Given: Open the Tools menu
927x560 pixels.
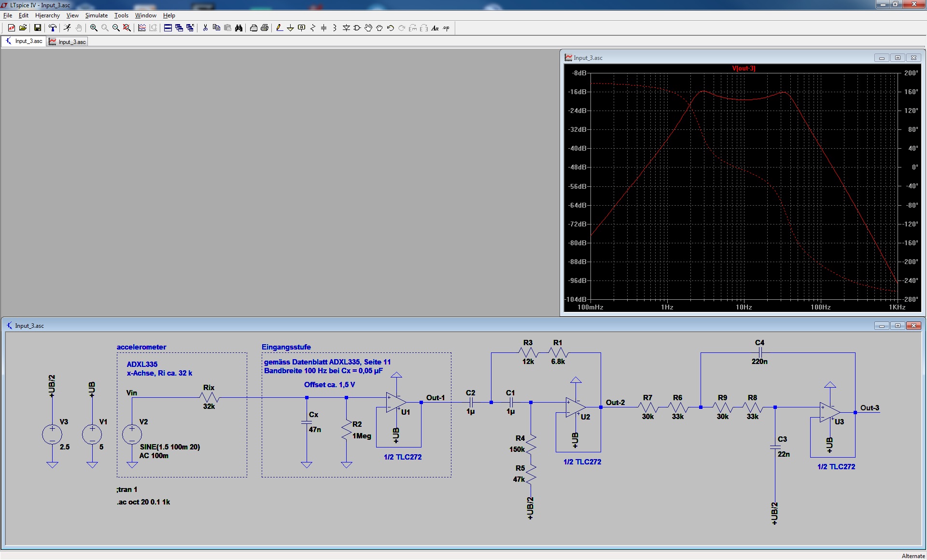Looking at the screenshot, I should (x=121, y=15).
